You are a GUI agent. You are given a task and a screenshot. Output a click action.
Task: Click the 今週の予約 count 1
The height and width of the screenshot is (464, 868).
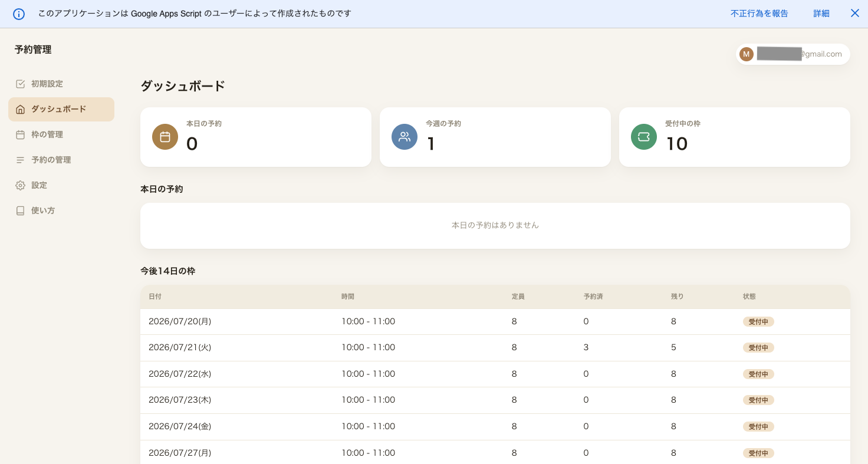pos(431,144)
